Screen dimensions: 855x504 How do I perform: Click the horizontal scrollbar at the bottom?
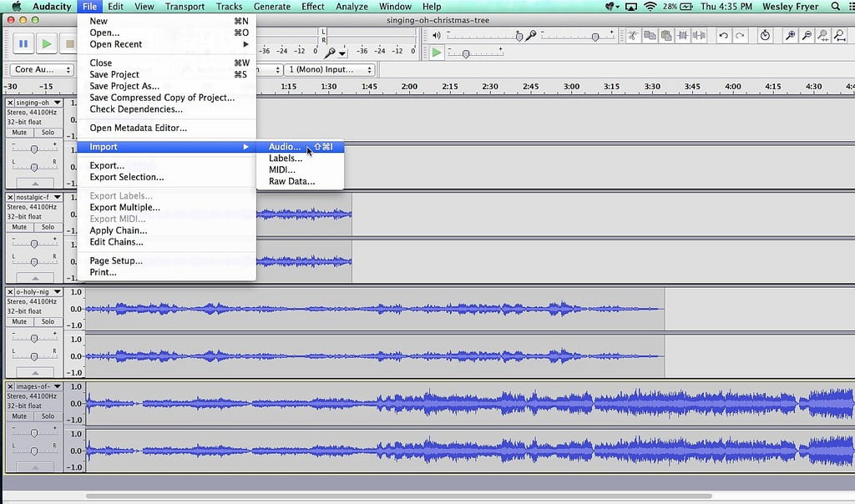(x=398, y=496)
